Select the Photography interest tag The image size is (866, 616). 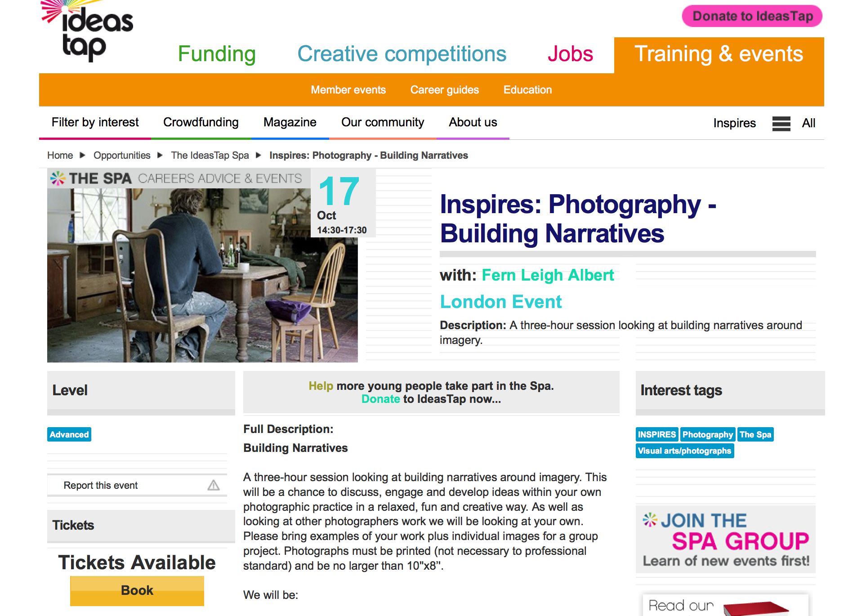[708, 434]
